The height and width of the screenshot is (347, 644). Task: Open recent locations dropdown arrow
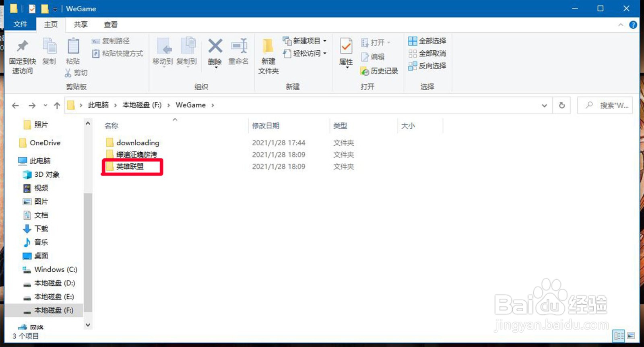point(45,105)
